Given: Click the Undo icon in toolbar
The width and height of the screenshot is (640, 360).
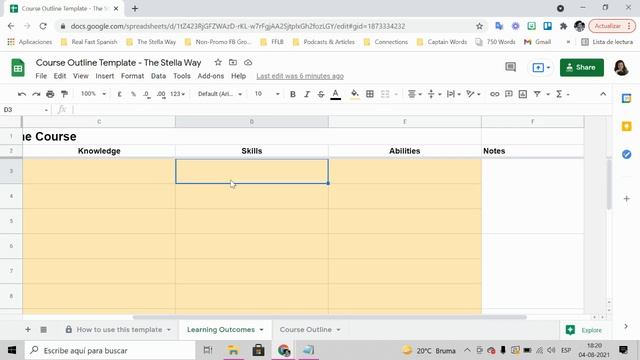Looking at the screenshot, I should click(x=22, y=94).
